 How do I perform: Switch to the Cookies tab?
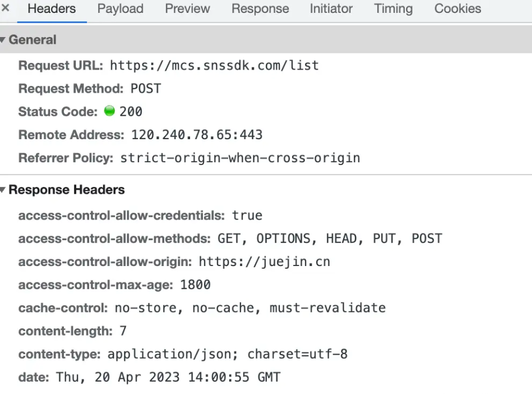[x=457, y=9]
